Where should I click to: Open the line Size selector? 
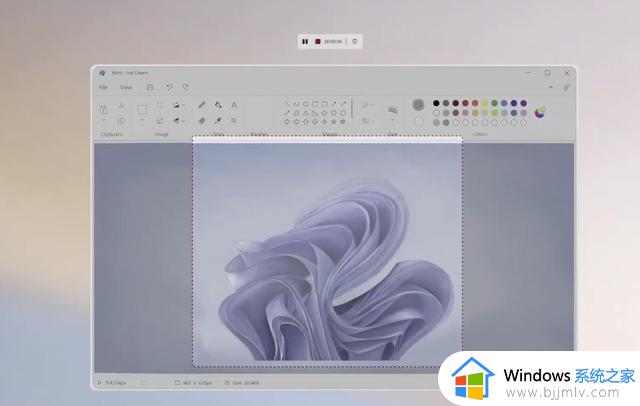[393, 112]
